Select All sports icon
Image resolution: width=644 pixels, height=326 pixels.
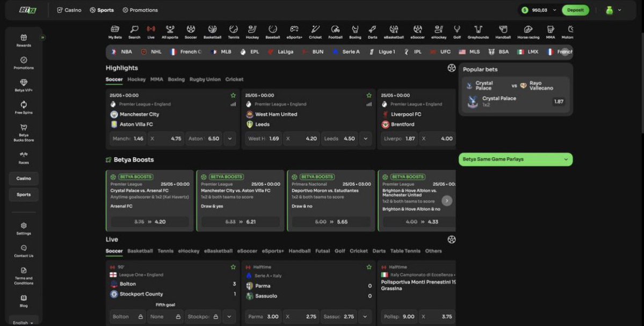170,32
